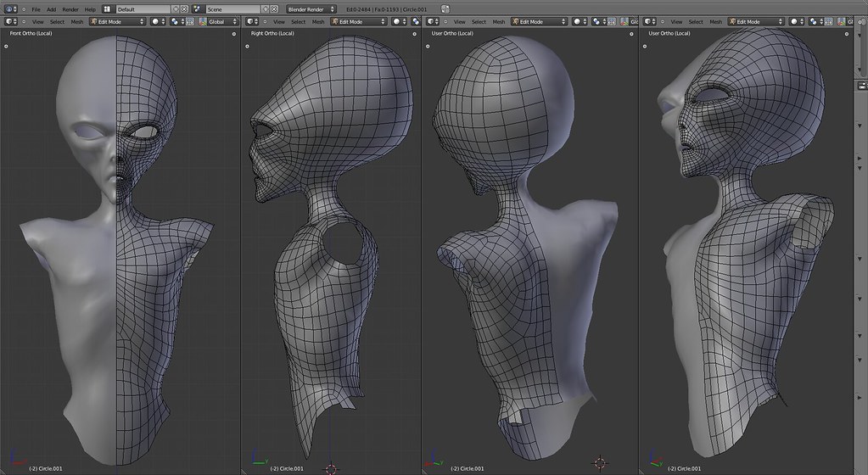Image resolution: width=868 pixels, height=475 pixels.
Task: Open Mesh menu in the Right Ortho viewport
Action: click(318, 21)
